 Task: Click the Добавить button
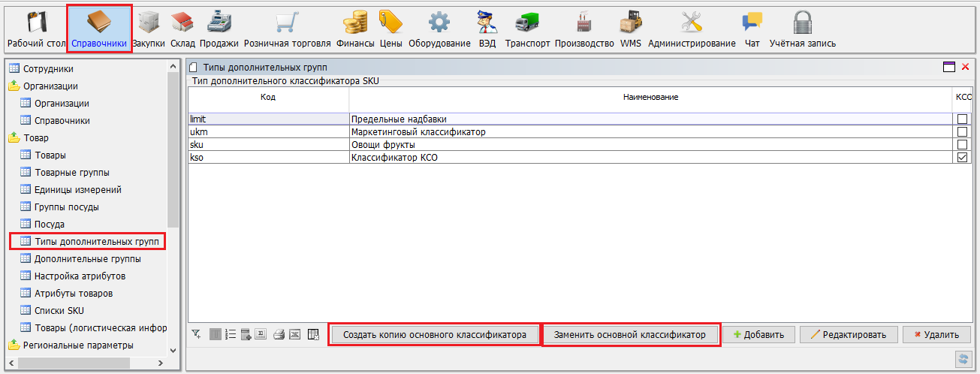(758, 335)
